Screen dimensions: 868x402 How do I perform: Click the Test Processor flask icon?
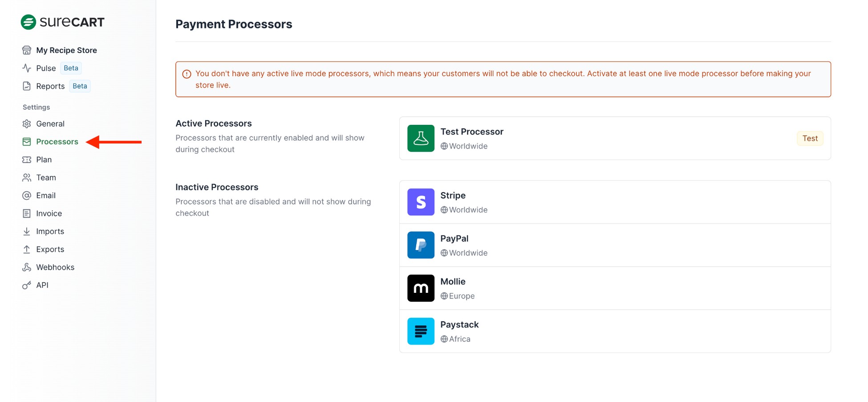(421, 138)
